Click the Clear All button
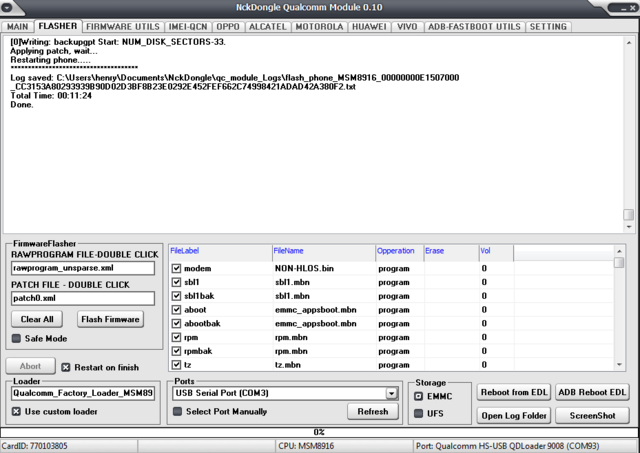Viewport: 640px width, 453px height. tap(37, 319)
